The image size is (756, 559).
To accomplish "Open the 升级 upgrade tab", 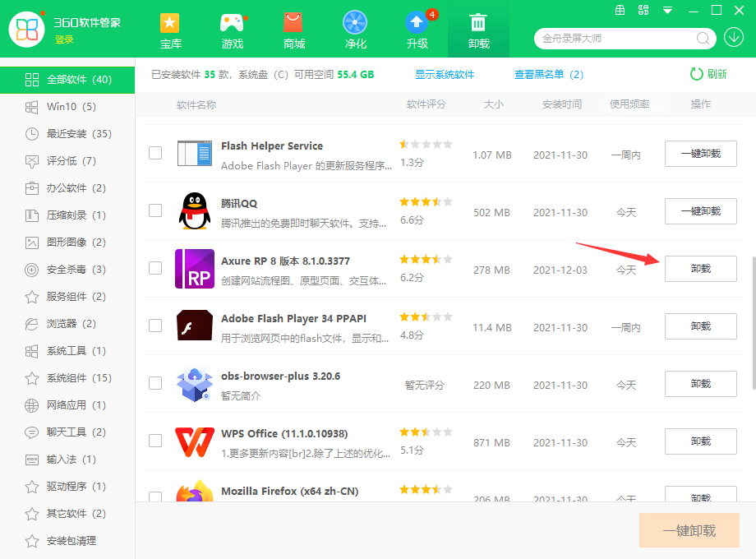I will (x=417, y=31).
